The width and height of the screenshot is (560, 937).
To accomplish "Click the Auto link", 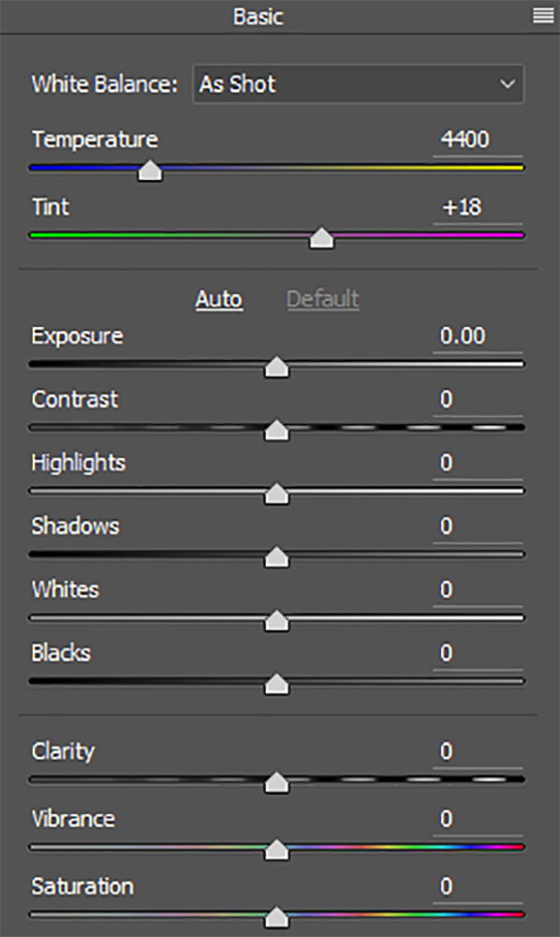I will pyautogui.click(x=218, y=299).
